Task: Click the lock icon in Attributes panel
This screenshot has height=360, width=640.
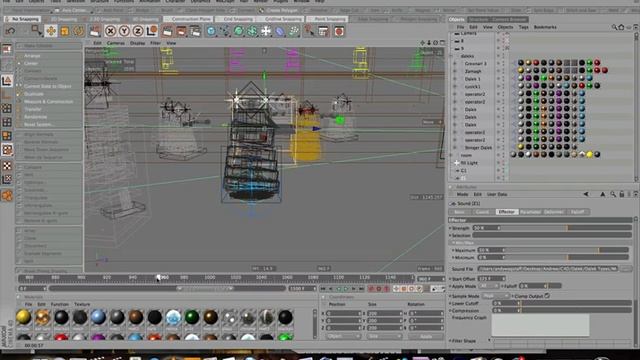Action: click(x=621, y=194)
